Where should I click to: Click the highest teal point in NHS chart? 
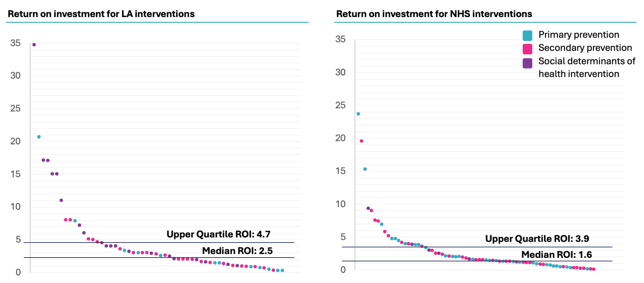tap(358, 114)
